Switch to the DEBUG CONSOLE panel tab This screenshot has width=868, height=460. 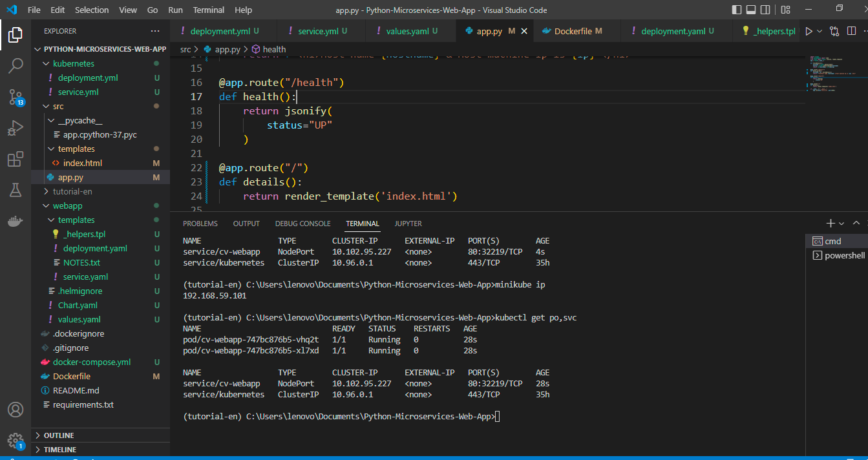click(x=302, y=224)
